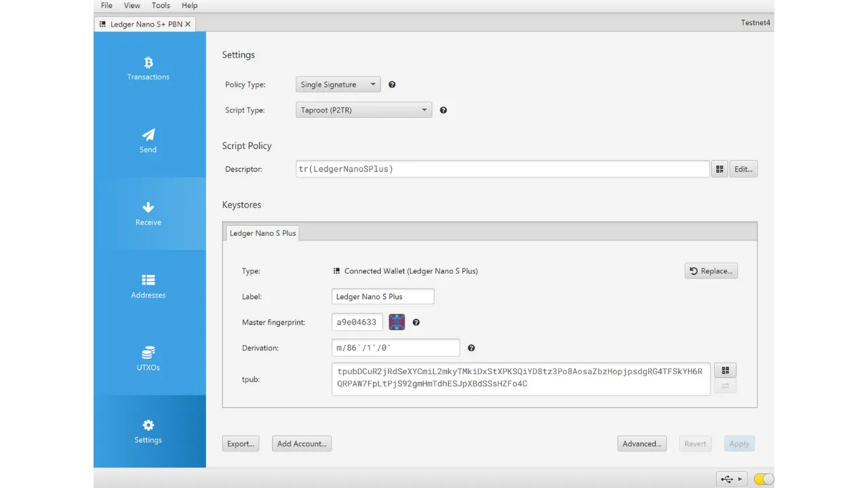Viewport: 868px width, 488px height.
Task: Click the wallet icon on the tab
Action: tap(103, 24)
